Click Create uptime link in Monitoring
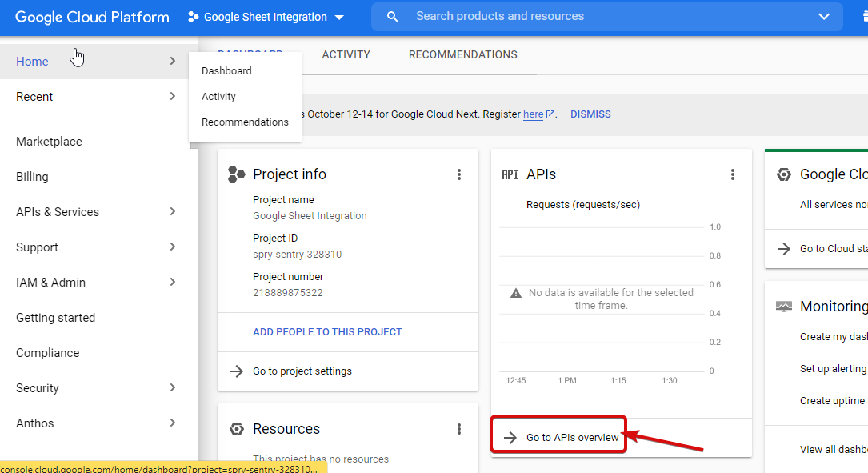The image size is (868, 473). coord(832,401)
